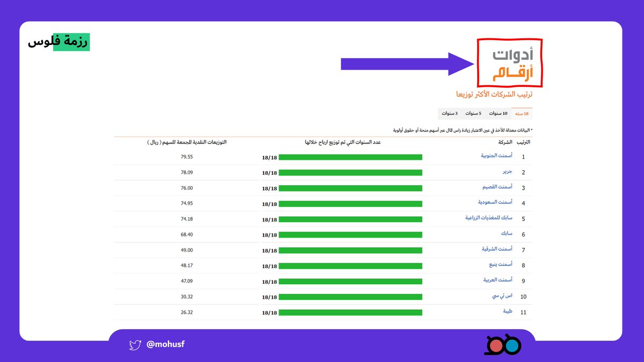This screenshot has width=644, height=362.
Task: Open company link اس تي سي
Action: coord(503,295)
